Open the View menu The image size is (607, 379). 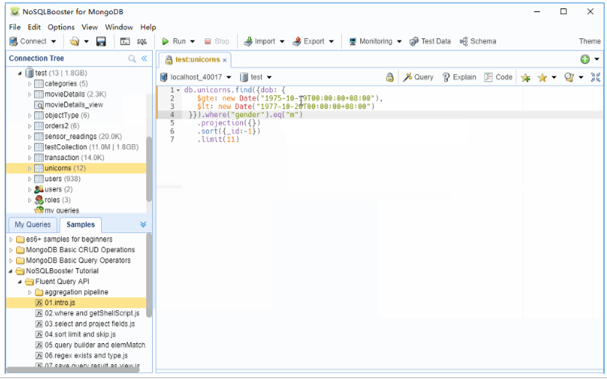coord(89,27)
